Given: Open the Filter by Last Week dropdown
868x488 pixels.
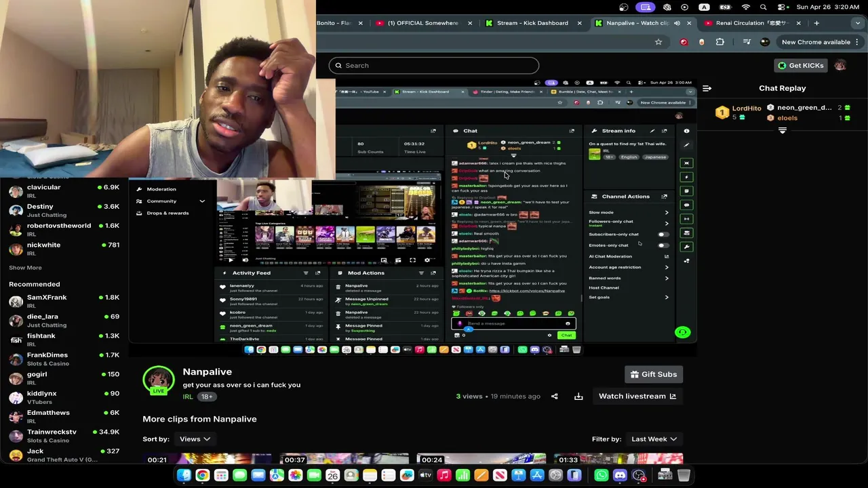Looking at the screenshot, I should click(654, 439).
